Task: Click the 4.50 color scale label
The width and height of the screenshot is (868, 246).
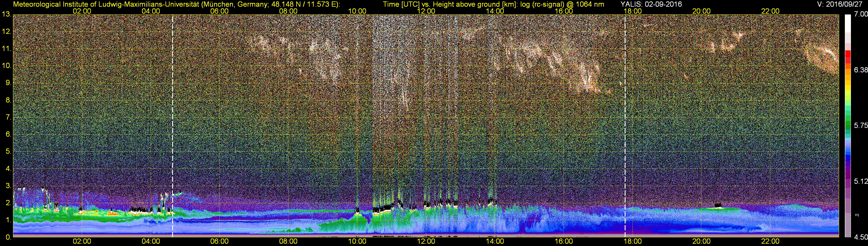Action: 861,237
